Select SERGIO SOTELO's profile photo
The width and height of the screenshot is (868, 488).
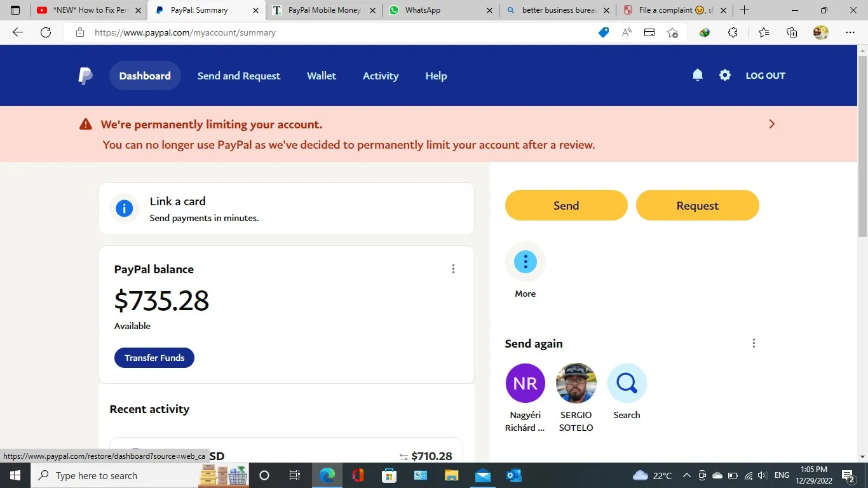(x=576, y=383)
